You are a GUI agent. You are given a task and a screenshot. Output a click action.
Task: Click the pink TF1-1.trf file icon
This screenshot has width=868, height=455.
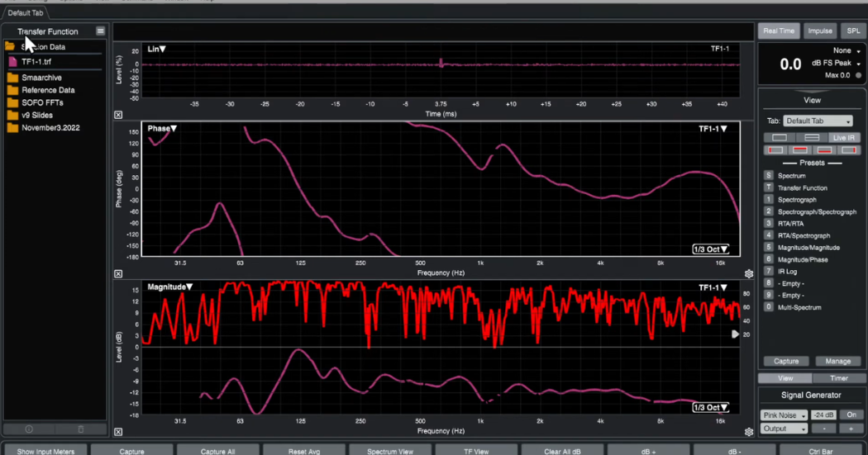12,62
